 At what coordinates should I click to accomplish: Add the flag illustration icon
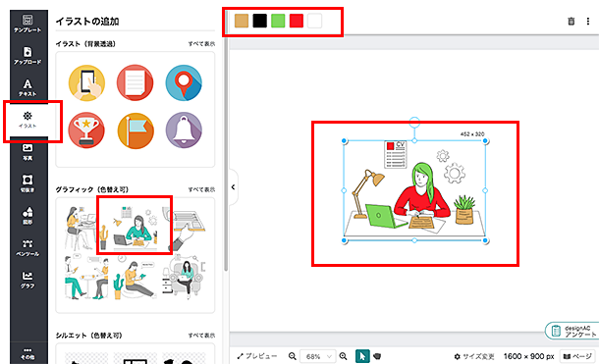point(136,130)
